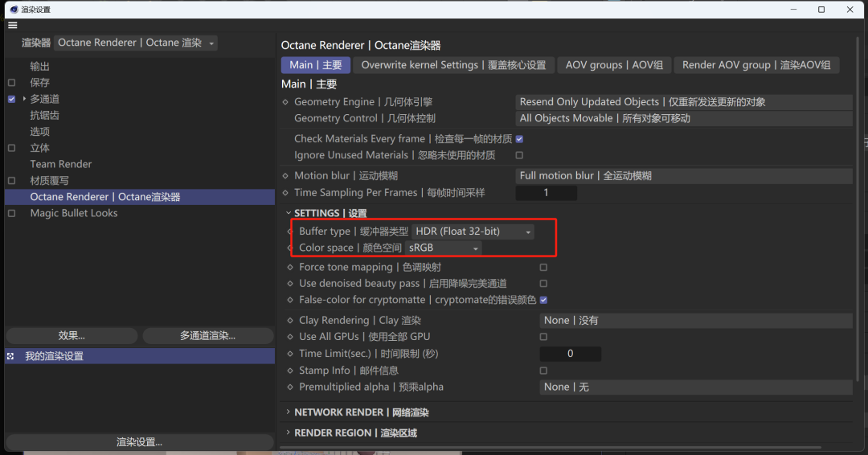Click icon beside 我的渲染设置 preset
The height and width of the screenshot is (455, 868).
click(x=10, y=356)
